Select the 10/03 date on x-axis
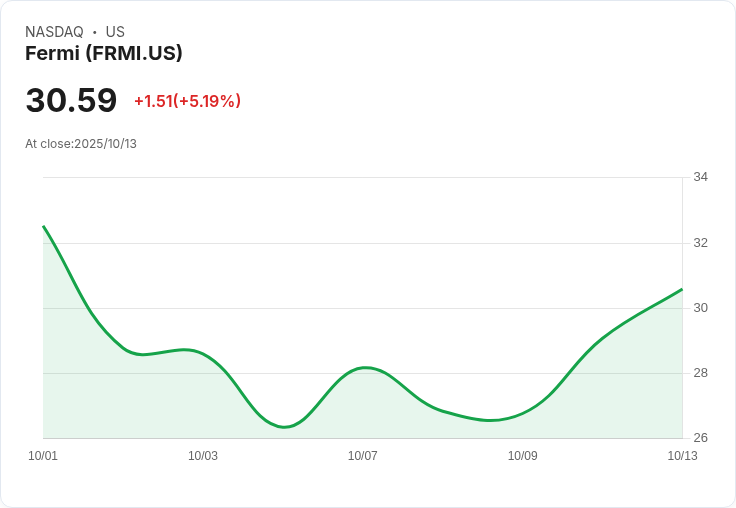The height and width of the screenshot is (508, 736). [x=203, y=456]
